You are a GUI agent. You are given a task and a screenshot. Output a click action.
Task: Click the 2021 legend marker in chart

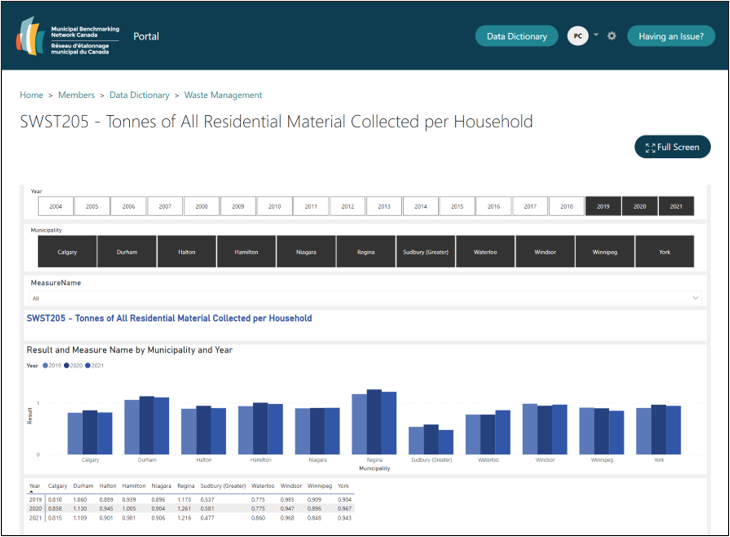click(x=88, y=366)
